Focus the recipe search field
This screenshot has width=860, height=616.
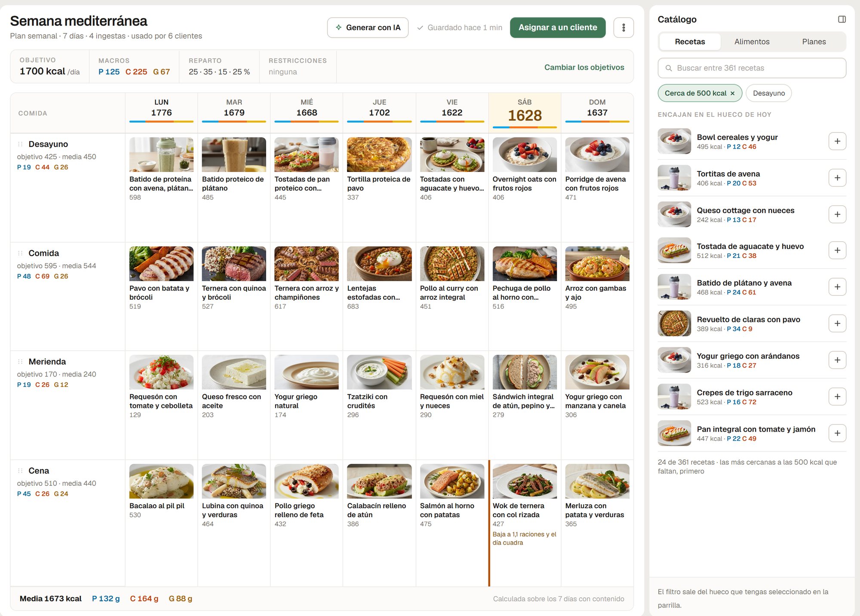tap(752, 68)
